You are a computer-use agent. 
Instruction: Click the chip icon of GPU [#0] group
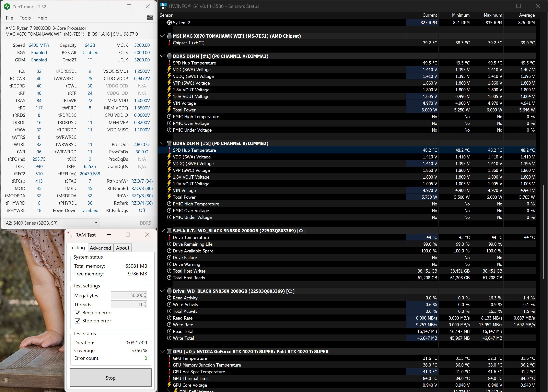[169, 352]
